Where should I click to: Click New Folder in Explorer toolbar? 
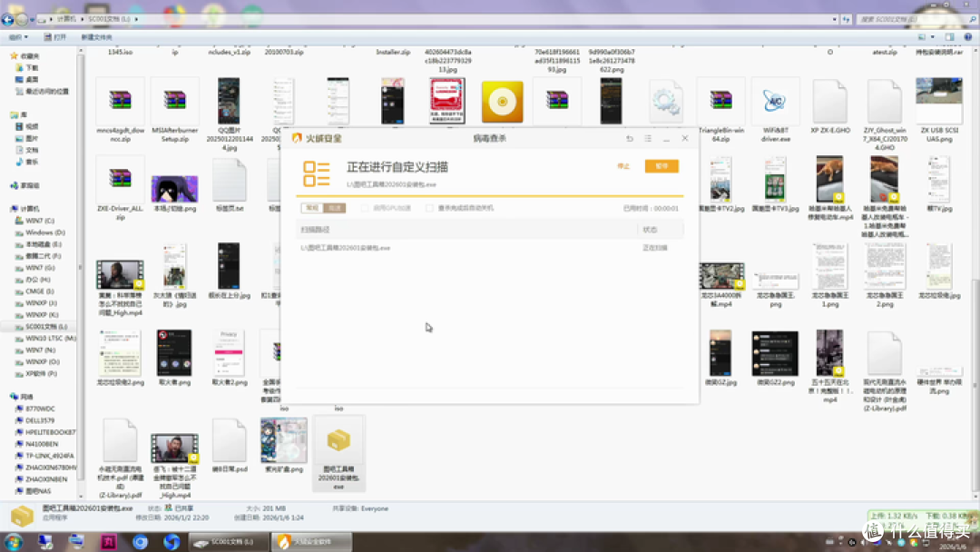[x=96, y=37]
